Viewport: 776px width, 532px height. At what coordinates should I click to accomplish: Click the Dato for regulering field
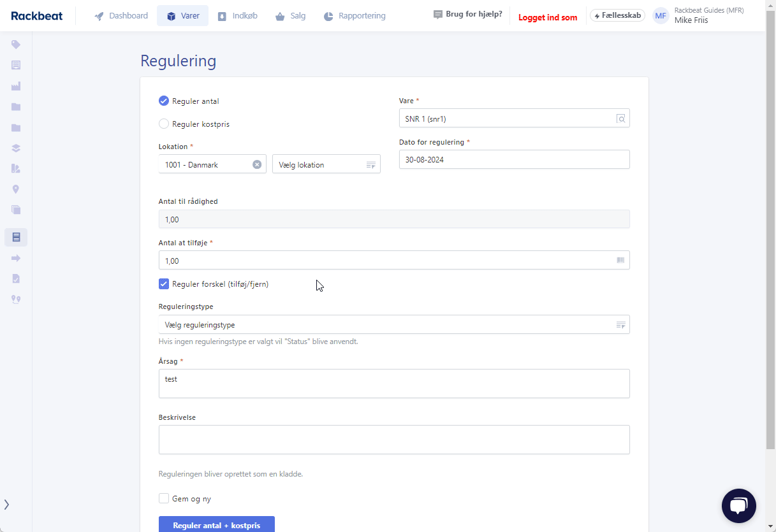pyautogui.click(x=514, y=160)
